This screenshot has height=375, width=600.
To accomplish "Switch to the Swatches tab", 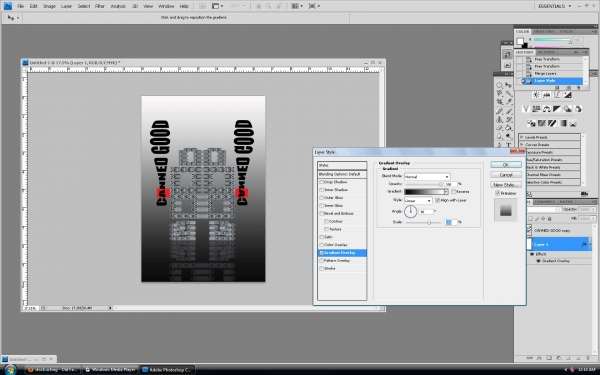I will (544, 31).
